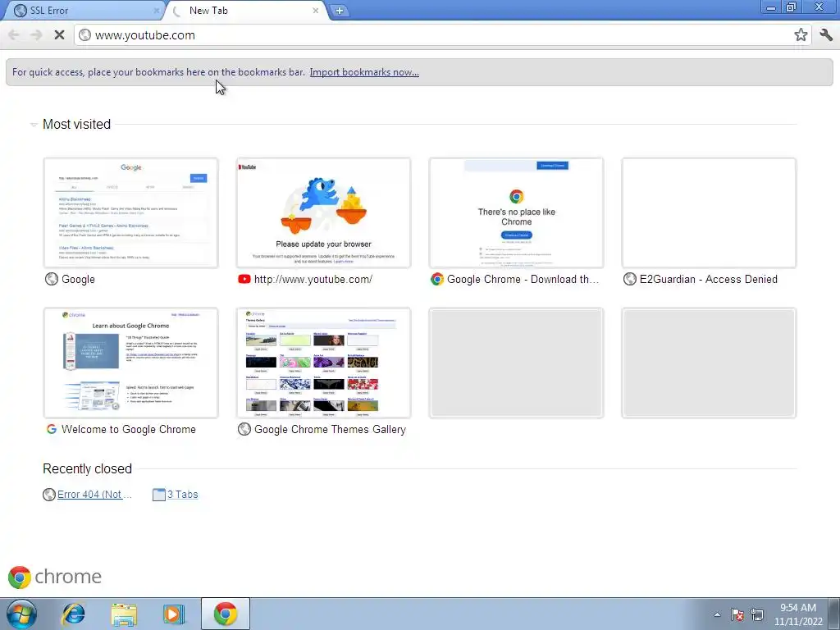Restore the 3 Tabs recently closed
This screenshot has height=630, width=840.
pos(183,495)
